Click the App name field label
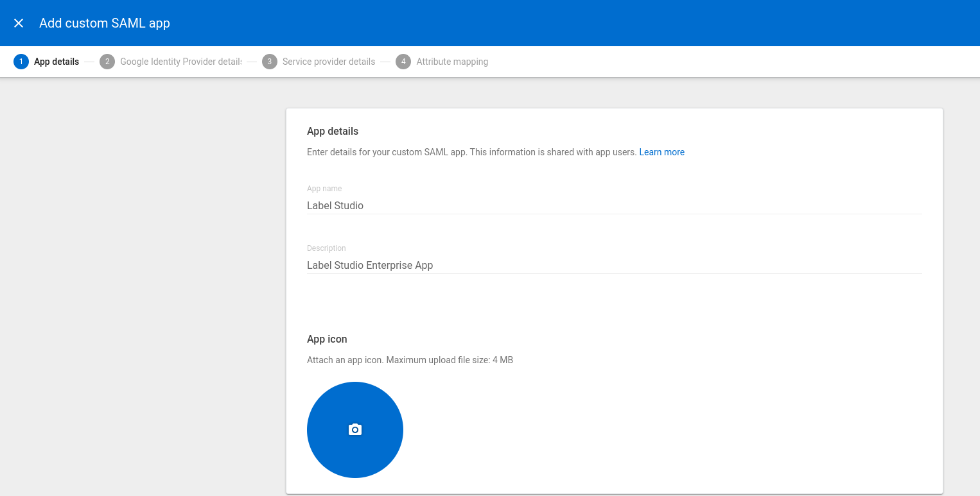This screenshot has width=980, height=496. click(324, 189)
